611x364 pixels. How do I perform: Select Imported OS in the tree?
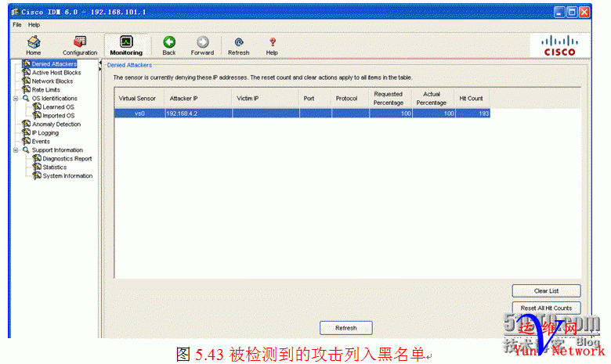tap(59, 116)
